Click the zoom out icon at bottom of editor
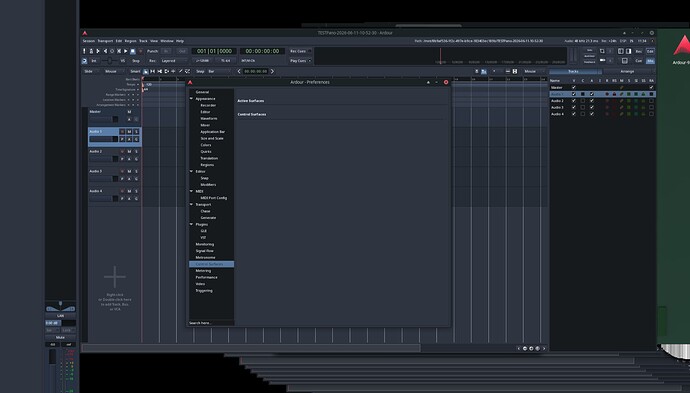Screen dimensions: 690x393 [525, 348]
